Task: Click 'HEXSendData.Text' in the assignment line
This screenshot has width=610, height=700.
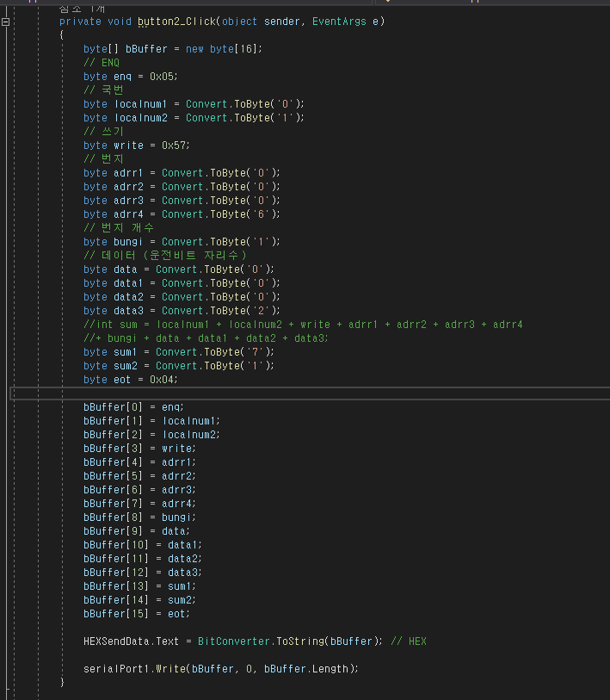Action: click(131, 642)
